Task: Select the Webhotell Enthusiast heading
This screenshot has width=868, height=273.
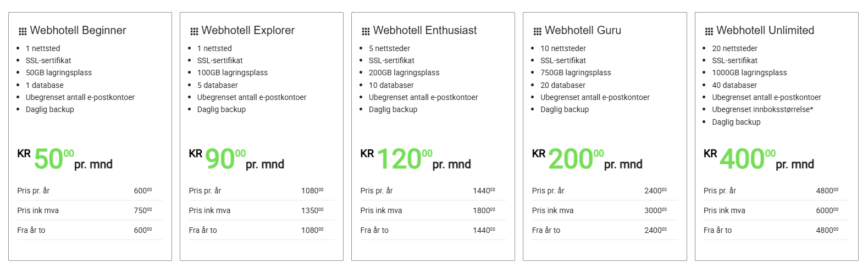Action: click(425, 30)
